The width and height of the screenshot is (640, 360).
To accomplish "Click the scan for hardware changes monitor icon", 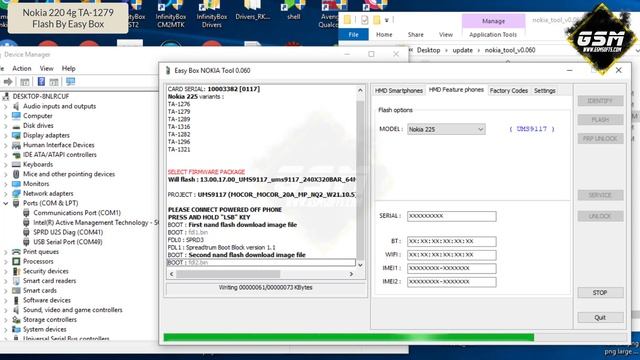I will pyautogui.click(x=70, y=82).
